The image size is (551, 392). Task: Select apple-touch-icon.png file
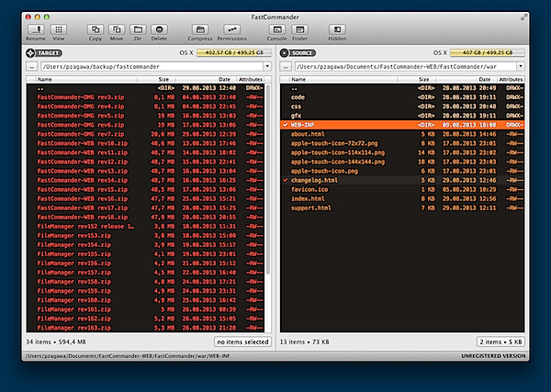tap(402, 171)
